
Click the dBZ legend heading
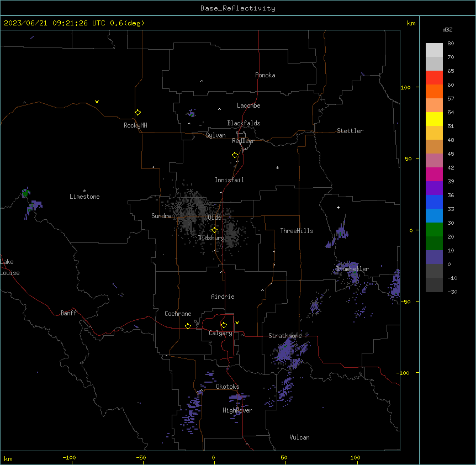(x=447, y=29)
